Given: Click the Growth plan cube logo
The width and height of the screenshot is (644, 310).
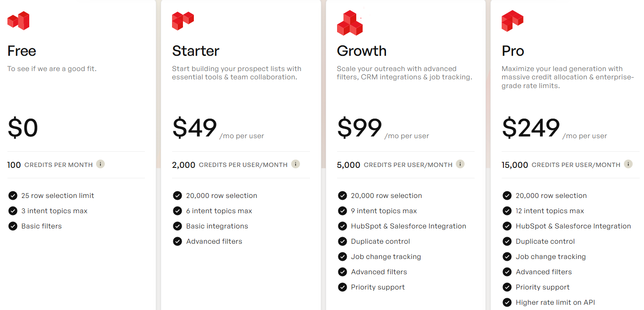Looking at the screenshot, I should coord(349,22).
